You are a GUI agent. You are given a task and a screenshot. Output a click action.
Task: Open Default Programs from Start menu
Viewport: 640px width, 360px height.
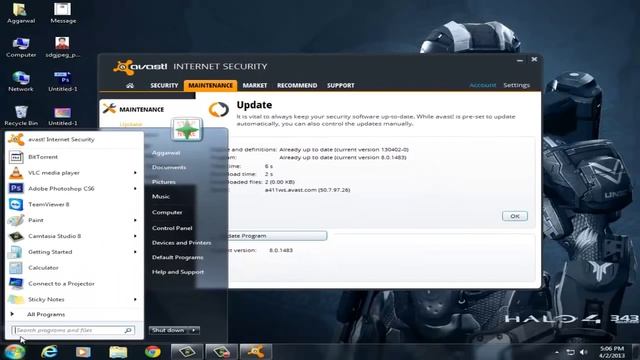[x=178, y=258]
